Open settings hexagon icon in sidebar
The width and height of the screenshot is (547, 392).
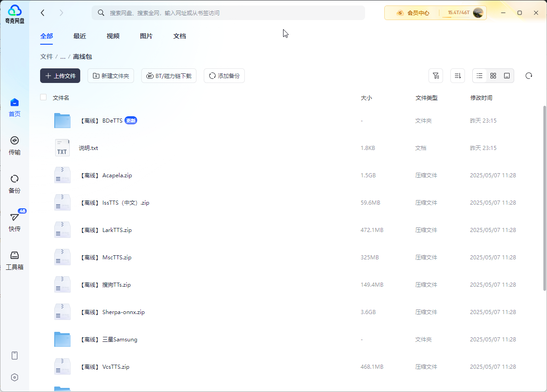(15, 377)
